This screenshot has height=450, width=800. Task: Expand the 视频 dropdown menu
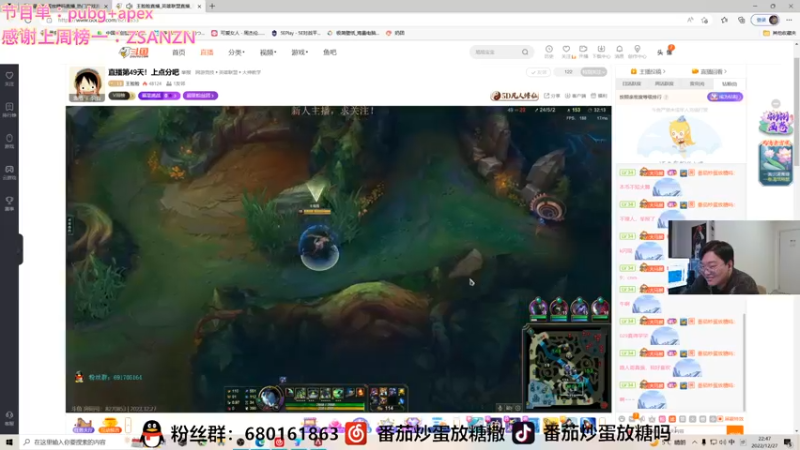pos(268,53)
